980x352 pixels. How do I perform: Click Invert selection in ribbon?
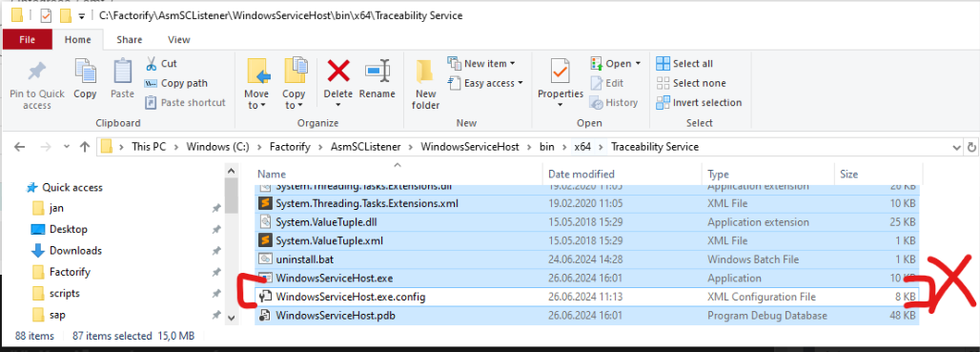[699, 102]
